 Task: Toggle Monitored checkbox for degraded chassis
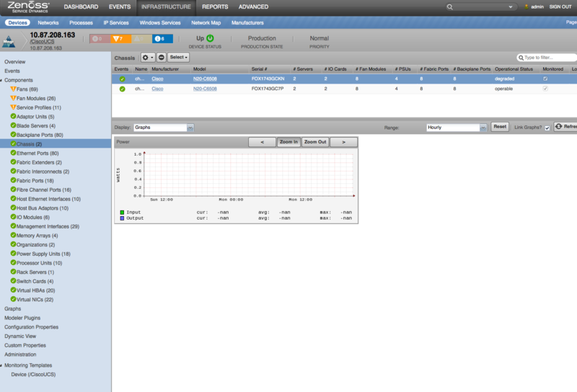coord(545,79)
